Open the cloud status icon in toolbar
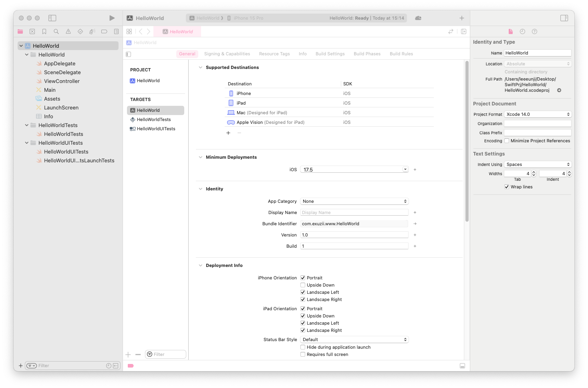This screenshot has width=588, height=388. click(x=418, y=18)
